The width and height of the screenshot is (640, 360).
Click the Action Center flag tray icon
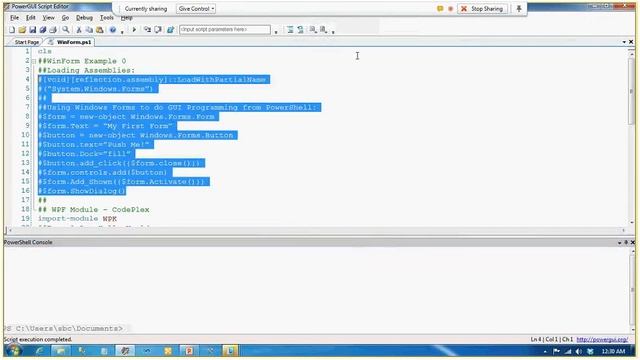pyautogui.click(x=556, y=351)
